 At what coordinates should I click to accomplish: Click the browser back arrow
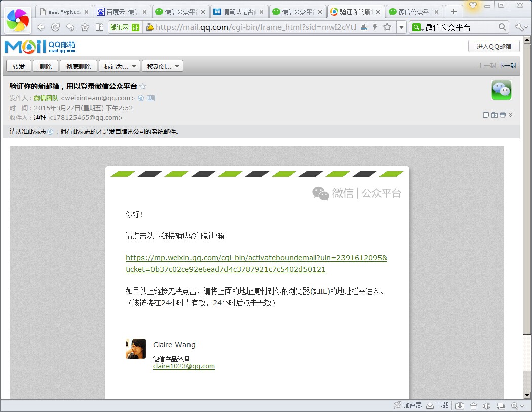tap(41, 27)
